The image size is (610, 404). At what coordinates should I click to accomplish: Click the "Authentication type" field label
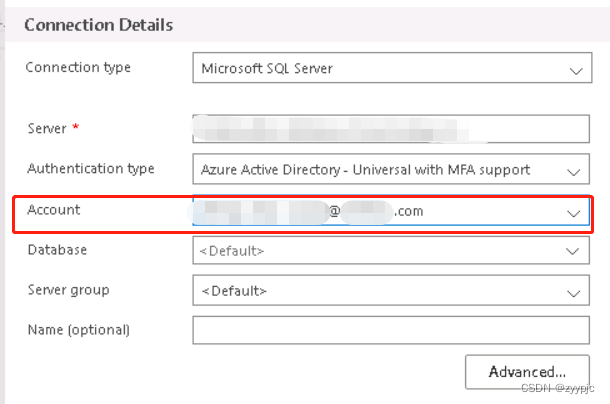pos(90,168)
